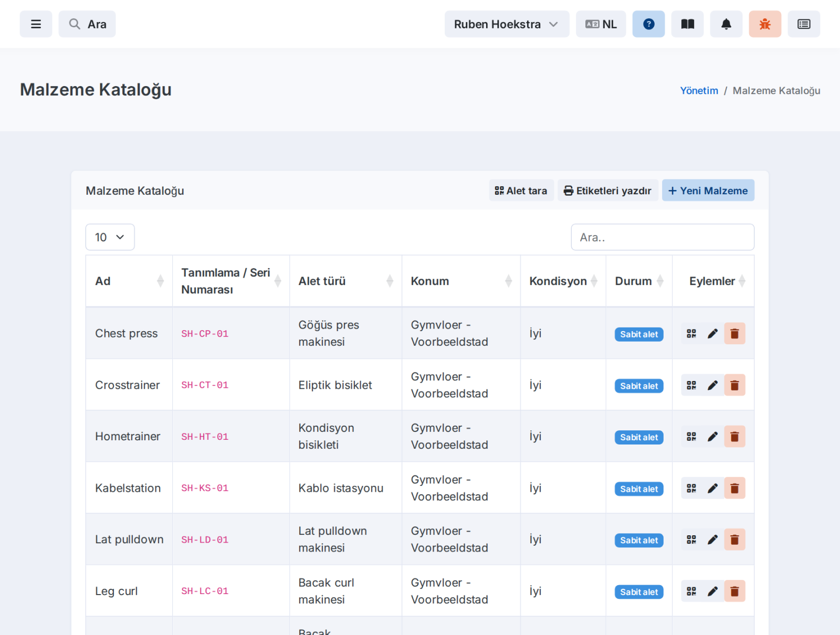This screenshot has width=840, height=635.
Task: Open the rows-per-page dropdown showing 10
Action: 110,237
